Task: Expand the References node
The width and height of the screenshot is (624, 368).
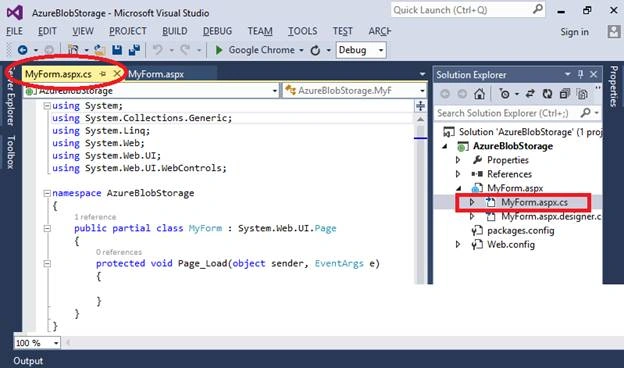Action: coord(458,174)
